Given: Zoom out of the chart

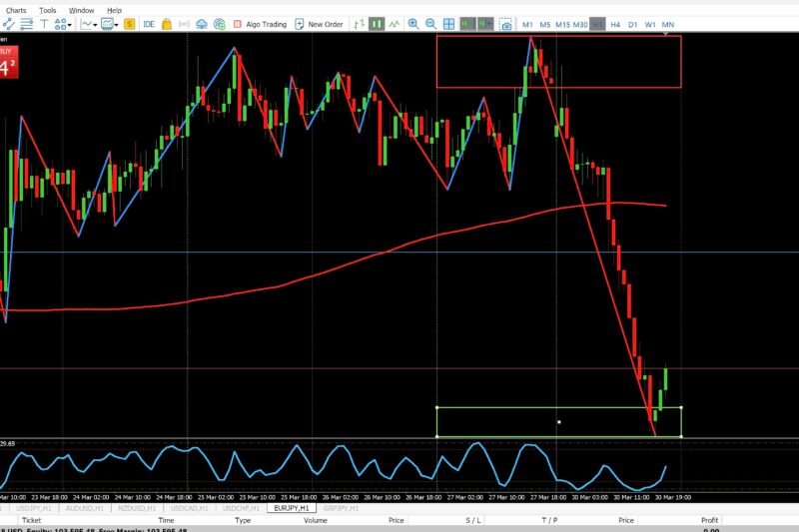Looking at the screenshot, I should [x=431, y=24].
